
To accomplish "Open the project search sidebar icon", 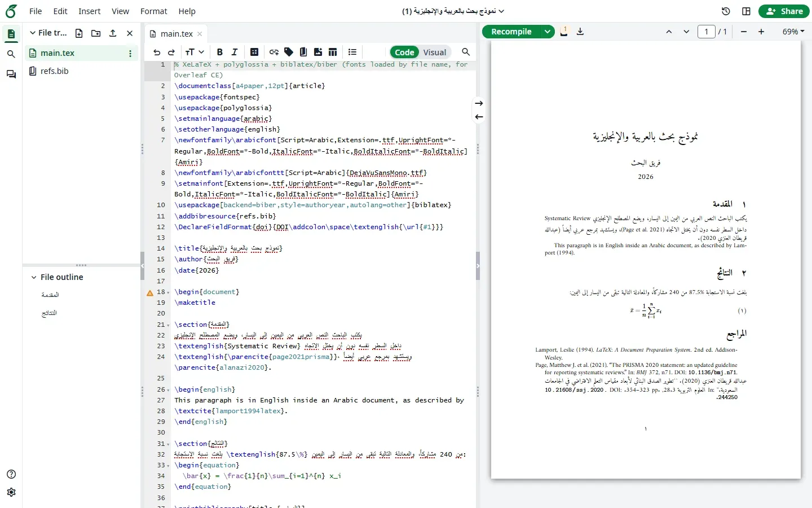I will click(x=11, y=54).
